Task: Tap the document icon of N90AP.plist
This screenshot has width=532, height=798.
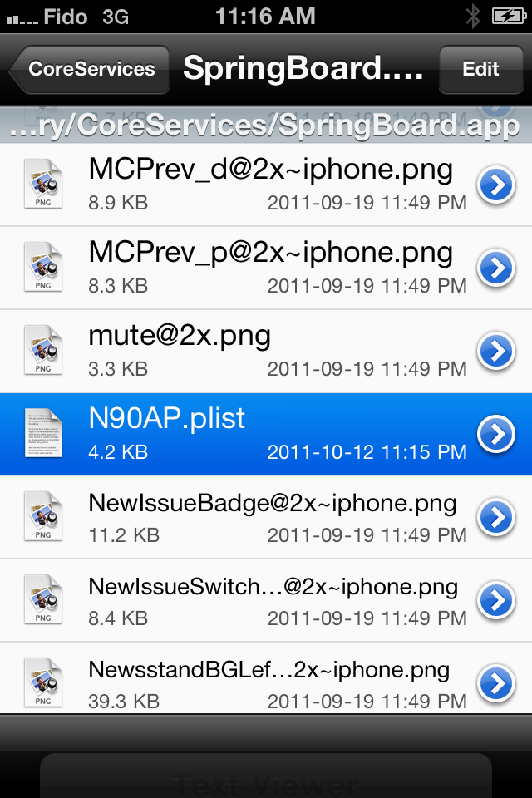Action: 43,433
